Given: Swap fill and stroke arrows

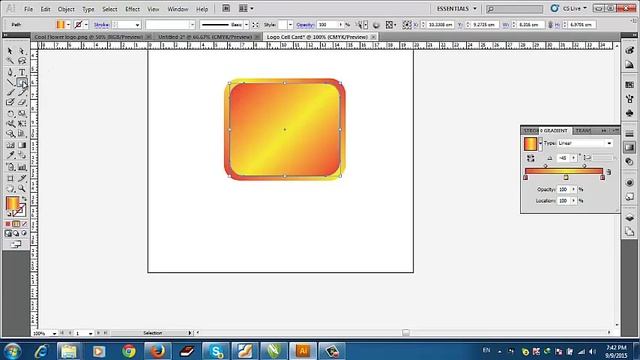Looking at the screenshot, I should (24, 199).
